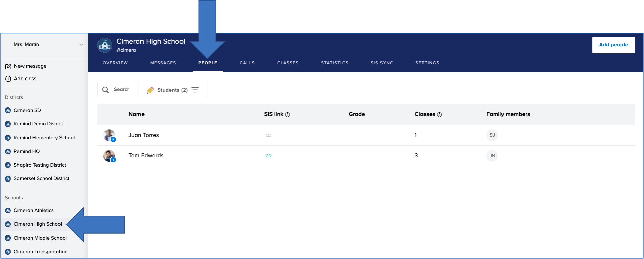Image resolution: width=644 pixels, height=259 pixels.
Task: Select Cimeran Middle School in sidebar
Action: pos(40,238)
